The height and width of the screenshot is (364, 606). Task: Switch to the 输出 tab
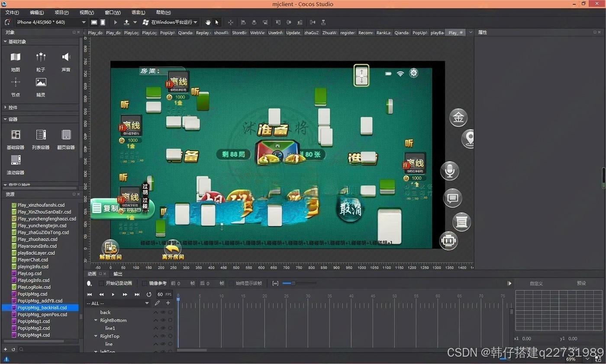(x=118, y=274)
